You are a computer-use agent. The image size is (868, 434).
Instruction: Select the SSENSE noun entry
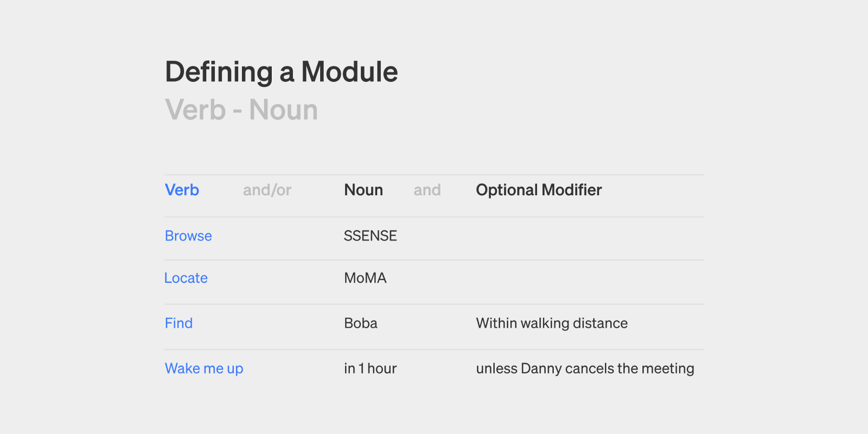[371, 236]
